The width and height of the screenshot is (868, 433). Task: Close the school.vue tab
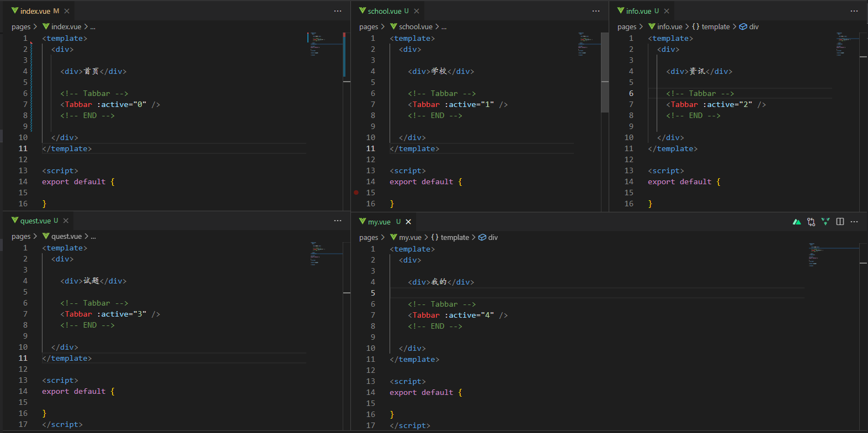417,11
